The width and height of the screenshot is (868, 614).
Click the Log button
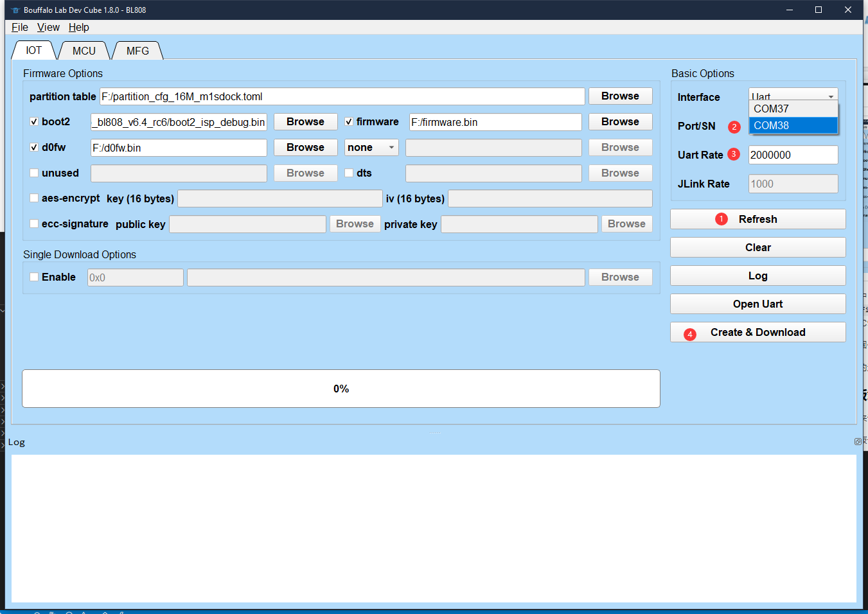757,276
